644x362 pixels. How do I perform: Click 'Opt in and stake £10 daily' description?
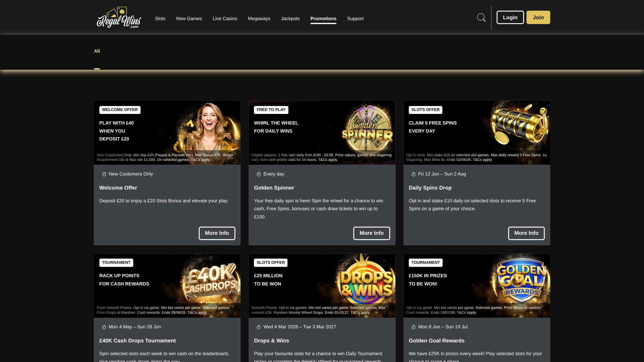[x=472, y=205]
